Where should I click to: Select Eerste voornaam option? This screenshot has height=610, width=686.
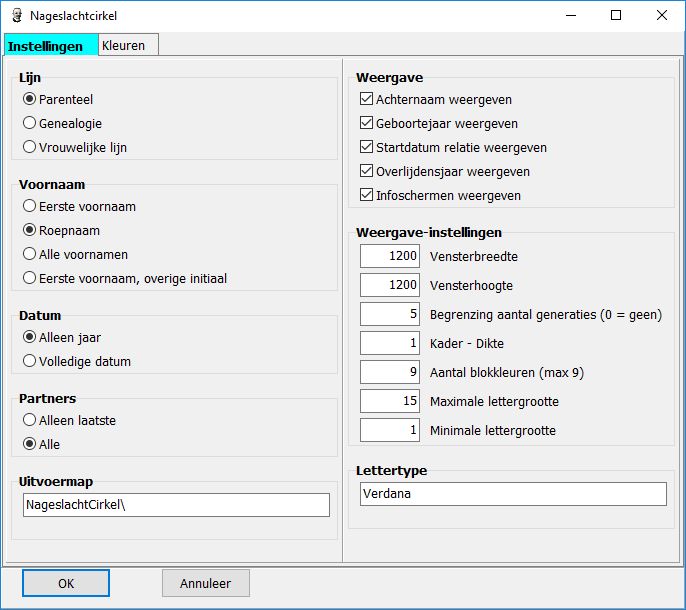[x=30, y=206]
